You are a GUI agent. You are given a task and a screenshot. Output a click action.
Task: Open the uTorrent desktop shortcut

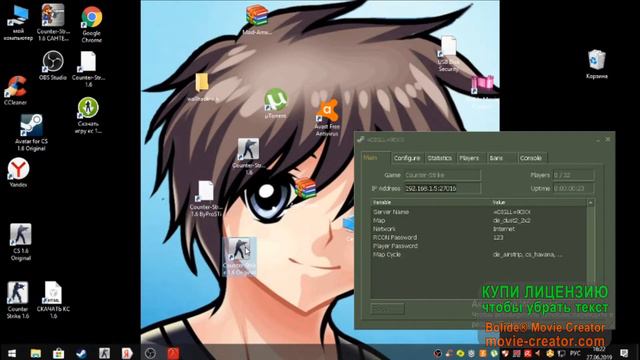276,104
